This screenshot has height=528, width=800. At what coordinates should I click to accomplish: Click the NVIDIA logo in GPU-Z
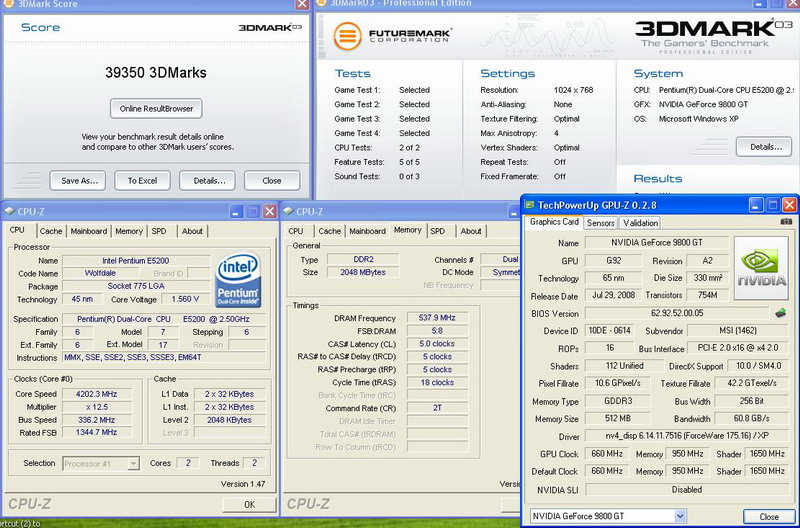[x=761, y=268]
